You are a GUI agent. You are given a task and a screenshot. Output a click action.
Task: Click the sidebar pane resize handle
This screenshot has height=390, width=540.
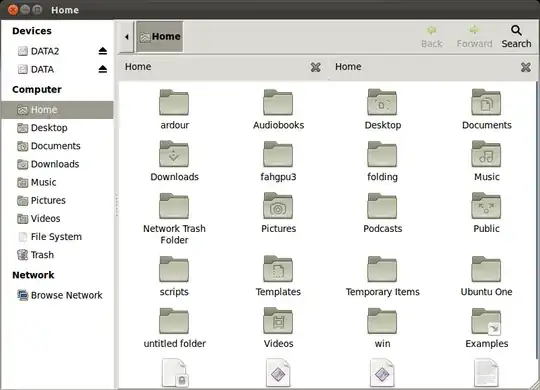tap(116, 205)
